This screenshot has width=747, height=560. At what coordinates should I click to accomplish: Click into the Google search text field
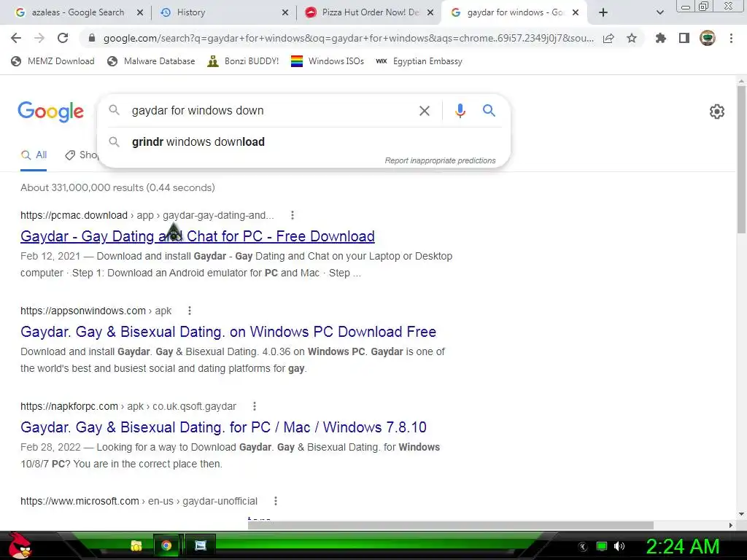pyautogui.click(x=269, y=111)
